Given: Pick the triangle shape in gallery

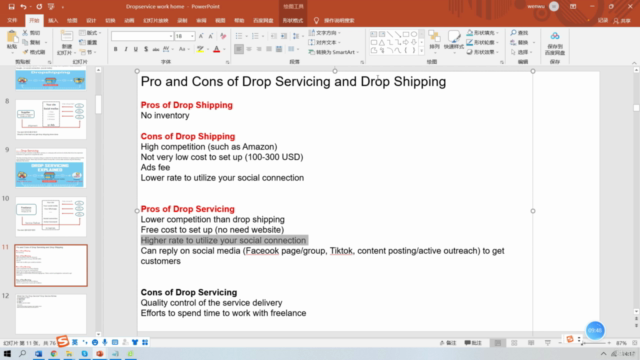Looking at the screenshot, I should pos(382,42).
